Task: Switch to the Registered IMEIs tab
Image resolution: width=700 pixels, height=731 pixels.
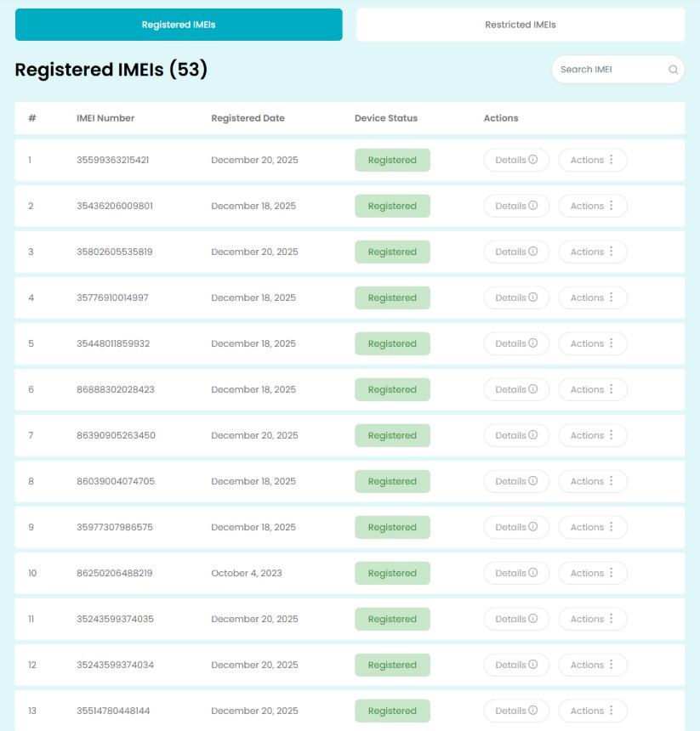Action: click(179, 25)
